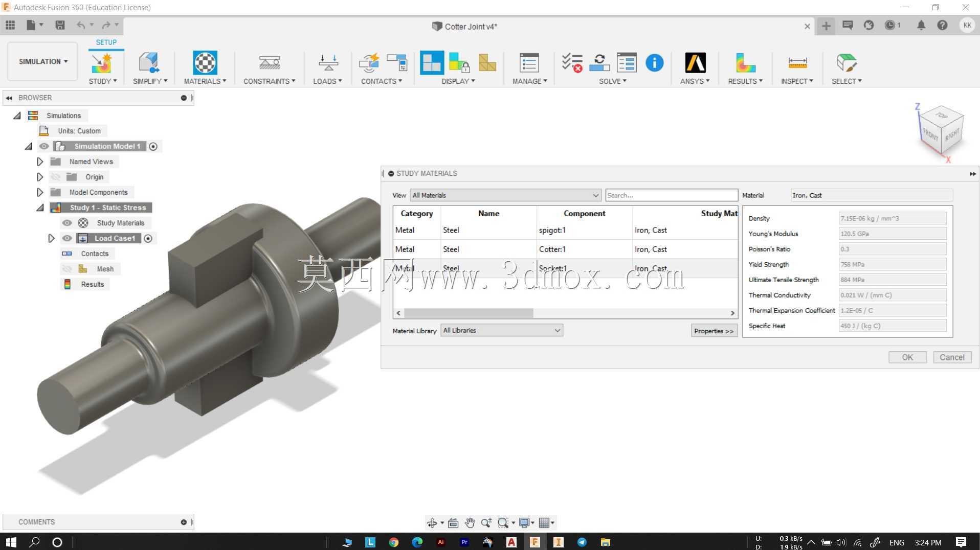Viewport: 980px width, 550px height.
Task: Open the Solve details info icon
Action: 655,63
